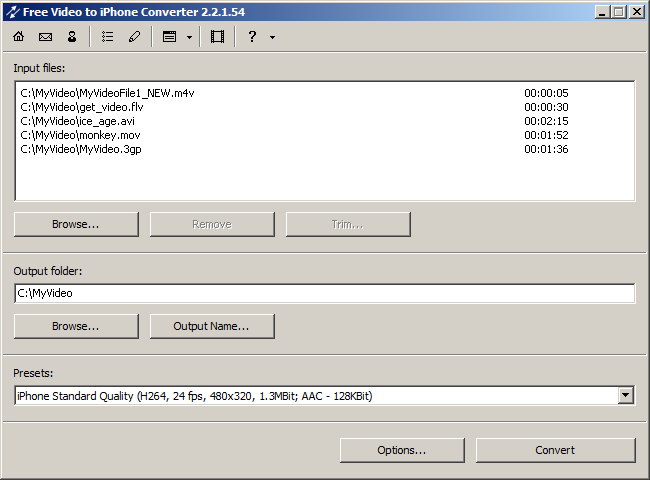Click the output folder path field
This screenshot has height=480, width=650.
325,293
